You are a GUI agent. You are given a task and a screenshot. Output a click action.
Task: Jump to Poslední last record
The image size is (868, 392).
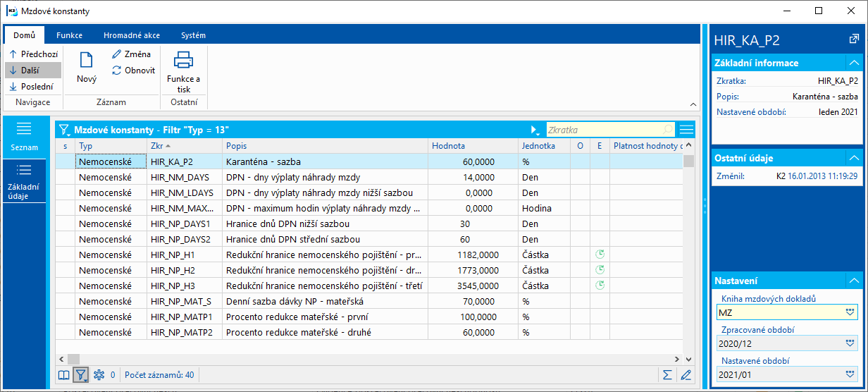tap(32, 87)
